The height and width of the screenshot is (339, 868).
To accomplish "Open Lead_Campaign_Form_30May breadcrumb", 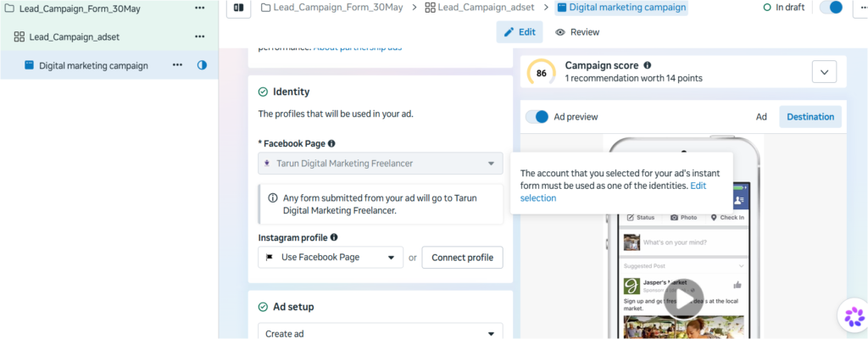I will tap(331, 8).
